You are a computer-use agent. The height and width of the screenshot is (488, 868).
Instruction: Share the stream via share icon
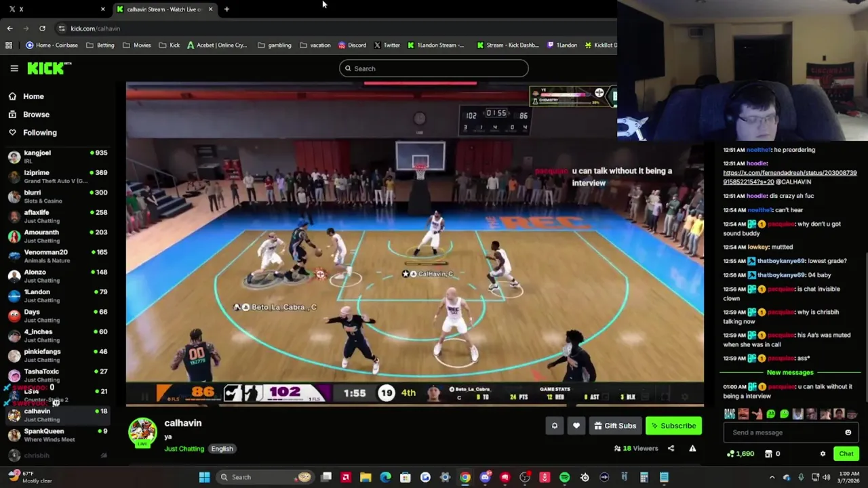(671, 448)
